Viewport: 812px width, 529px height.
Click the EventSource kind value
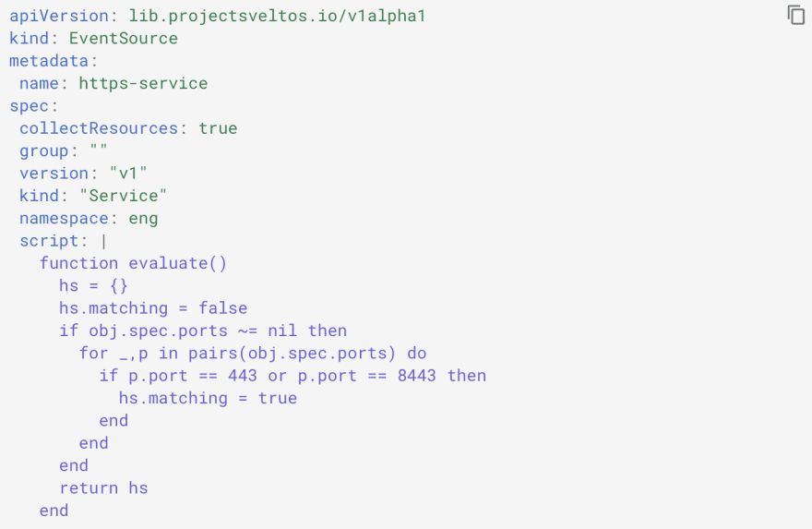click(x=123, y=39)
